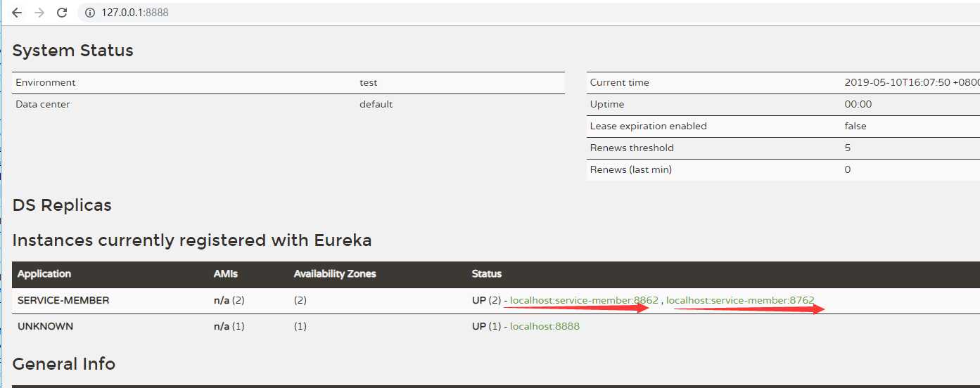Image resolution: width=980 pixels, height=388 pixels.
Task: Click the lease expiration value 'false'
Action: tap(855, 126)
